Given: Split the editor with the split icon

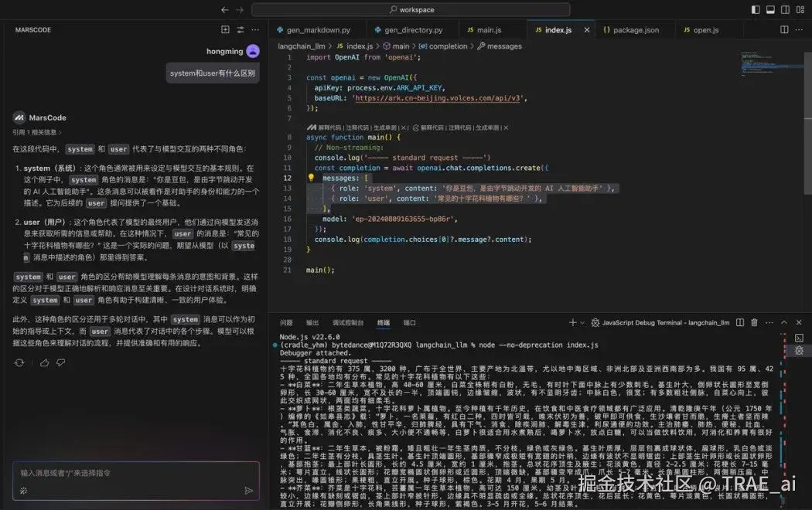Looking at the screenshot, I should click(x=785, y=30).
